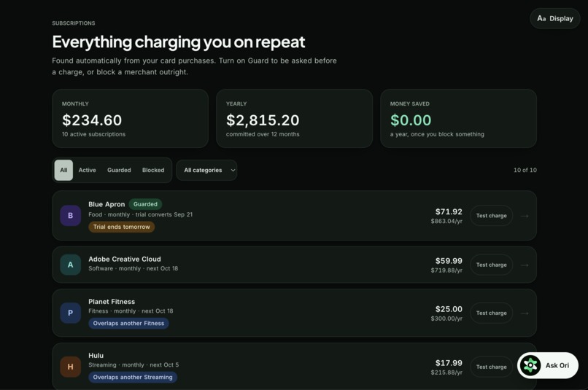Image resolution: width=588 pixels, height=390 pixels.
Task: Click the Guarded badge on Blue Apron
Action: (x=145, y=204)
